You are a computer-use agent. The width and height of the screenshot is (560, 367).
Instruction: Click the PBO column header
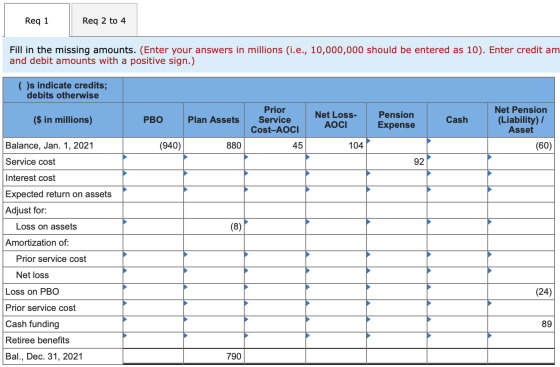[153, 120]
